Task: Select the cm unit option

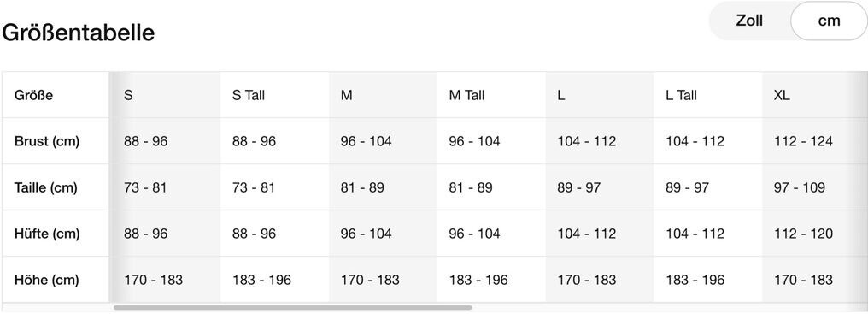Action: coord(829,21)
